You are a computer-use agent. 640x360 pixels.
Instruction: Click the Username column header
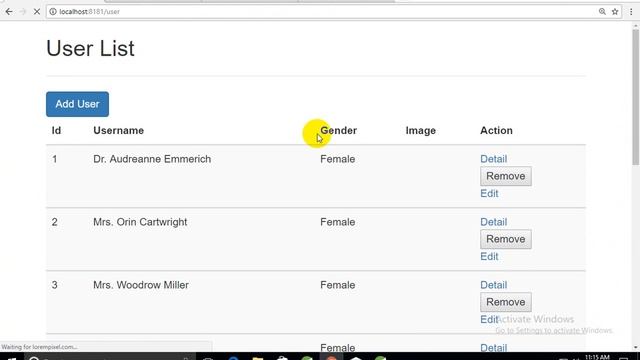[x=118, y=131]
